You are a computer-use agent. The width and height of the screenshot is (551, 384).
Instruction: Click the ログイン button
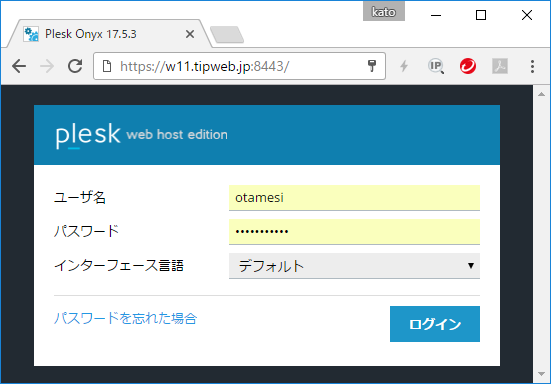coord(435,324)
